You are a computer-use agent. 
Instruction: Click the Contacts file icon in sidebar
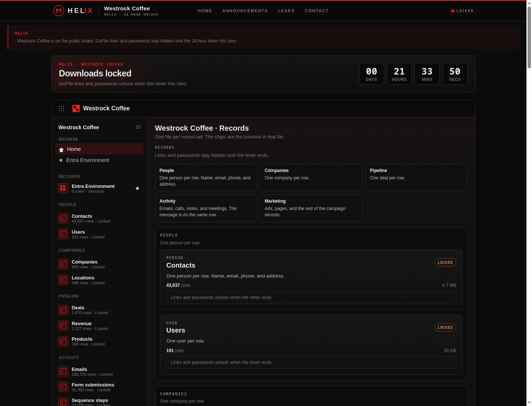pos(63,219)
